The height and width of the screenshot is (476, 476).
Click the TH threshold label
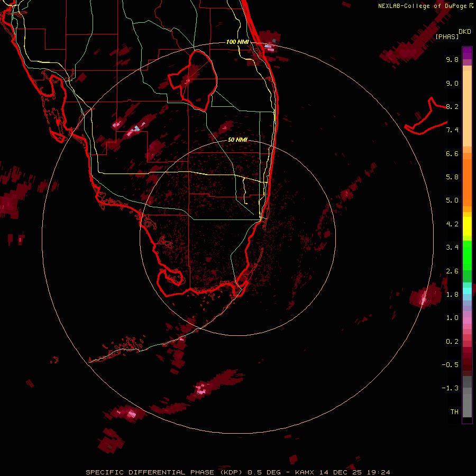click(x=454, y=412)
